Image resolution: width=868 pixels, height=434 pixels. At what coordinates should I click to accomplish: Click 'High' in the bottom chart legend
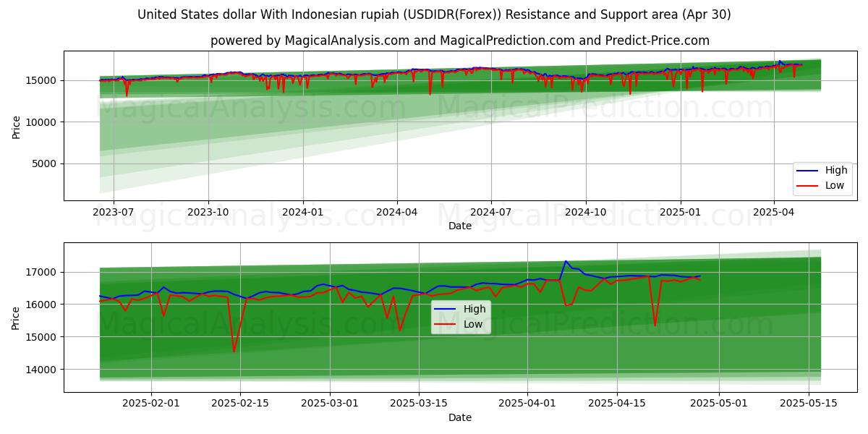(x=475, y=309)
